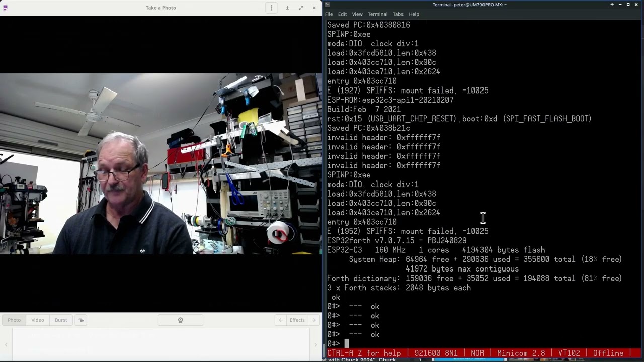Switch to Video capture mode

pos(38,320)
